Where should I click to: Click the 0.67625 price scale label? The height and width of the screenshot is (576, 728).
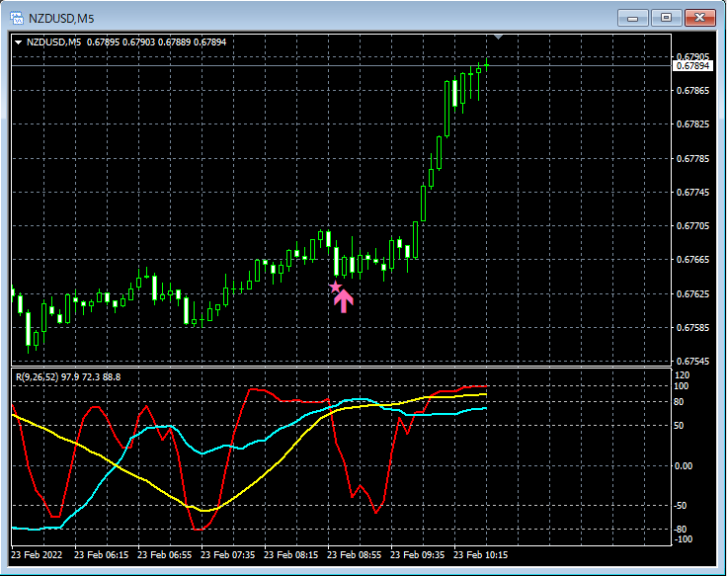692,294
